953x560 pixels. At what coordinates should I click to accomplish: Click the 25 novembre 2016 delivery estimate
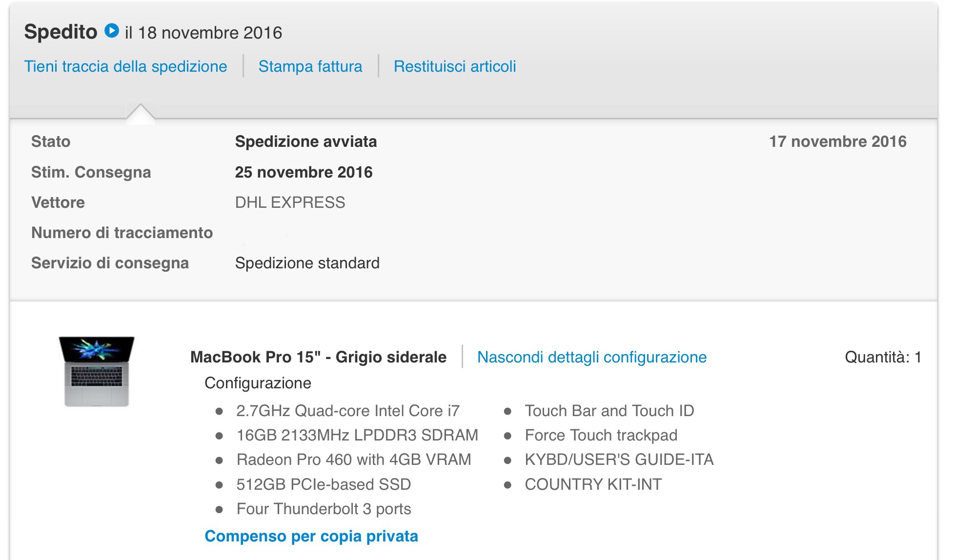304,172
